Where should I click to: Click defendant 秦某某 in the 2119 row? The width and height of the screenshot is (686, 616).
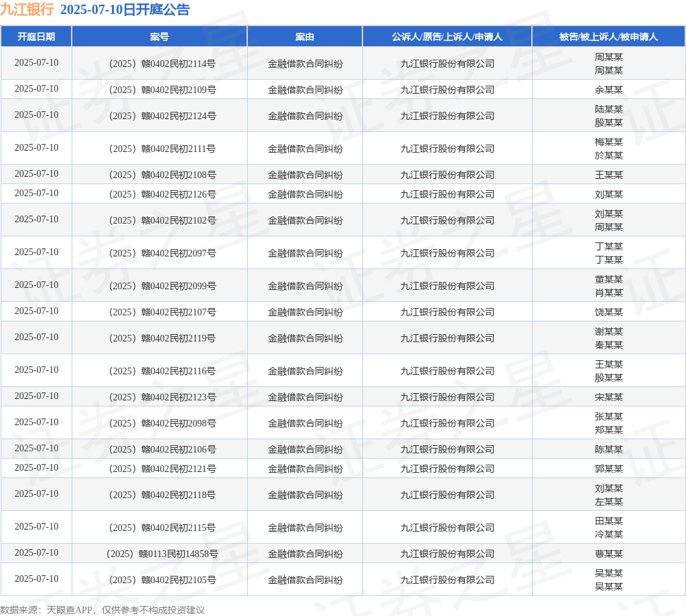pos(608,345)
